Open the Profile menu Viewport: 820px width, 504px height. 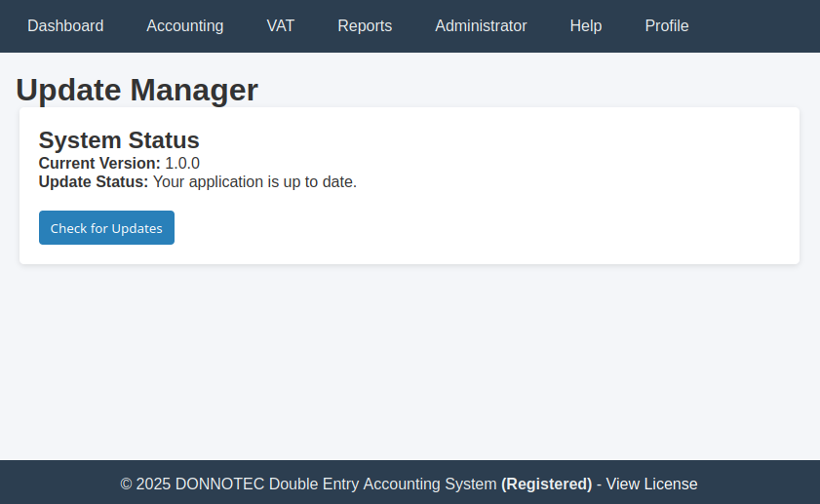click(x=667, y=25)
